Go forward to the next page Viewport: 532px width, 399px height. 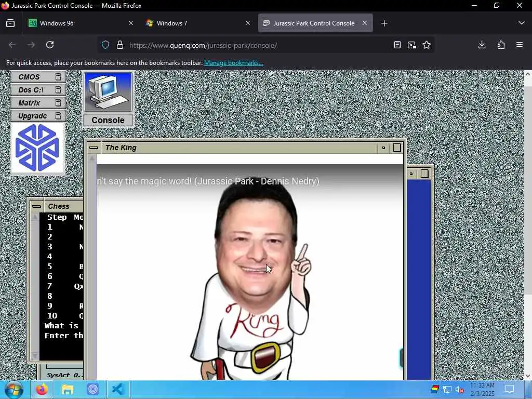31,45
